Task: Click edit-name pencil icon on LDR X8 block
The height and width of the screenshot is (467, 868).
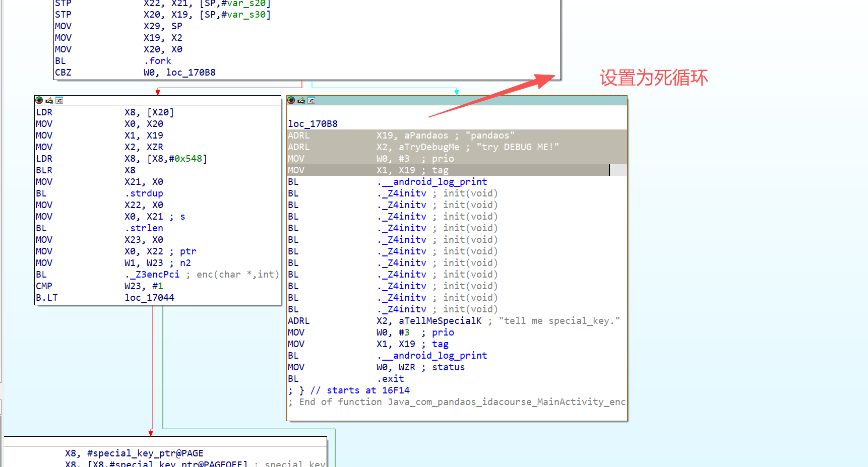Action: (49, 100)
